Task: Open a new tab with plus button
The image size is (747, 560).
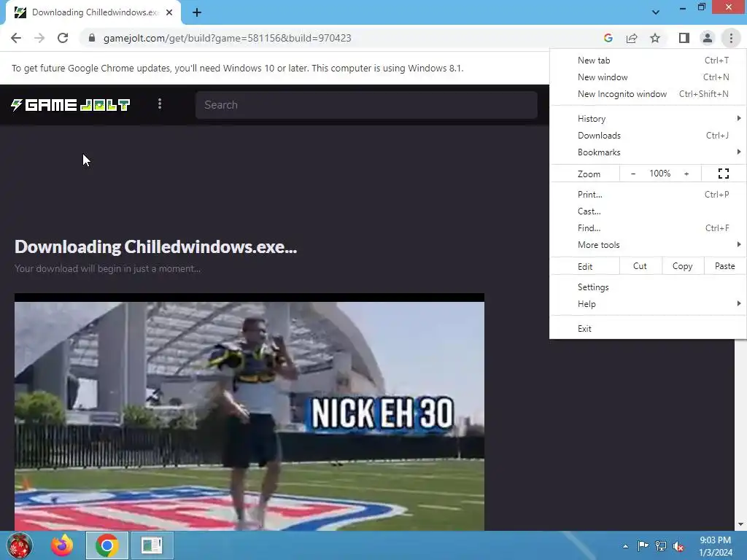Action: pos(197,13)
